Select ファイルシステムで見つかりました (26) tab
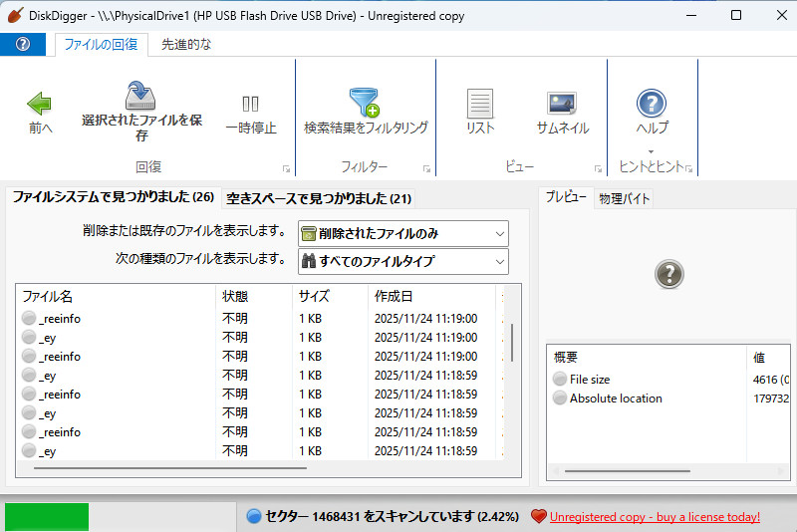This screenshot has width=797, height=532. (x=114, y=197)
